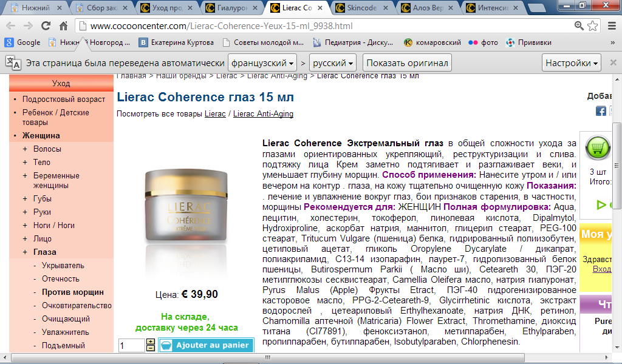Switch to the Сбор зак tab
This screenshot has height=364, width=622.
[101, 8]
